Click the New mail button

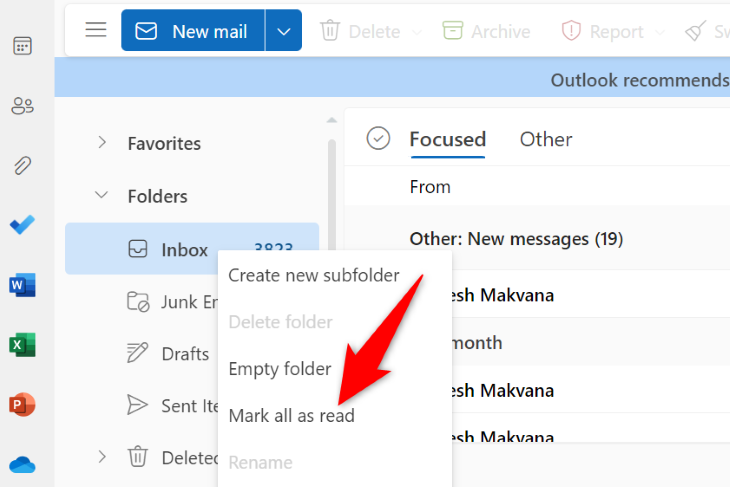click(x=193, y=31)
